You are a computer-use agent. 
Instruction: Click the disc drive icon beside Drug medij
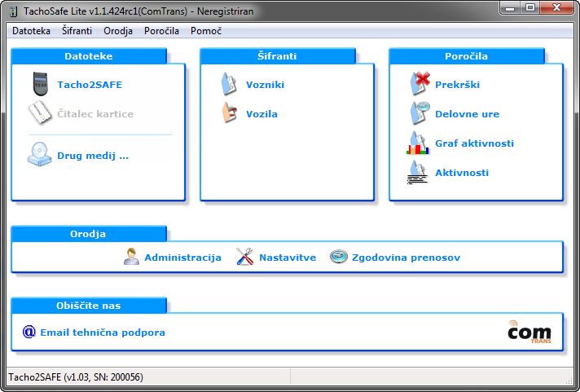pos(39,154)
